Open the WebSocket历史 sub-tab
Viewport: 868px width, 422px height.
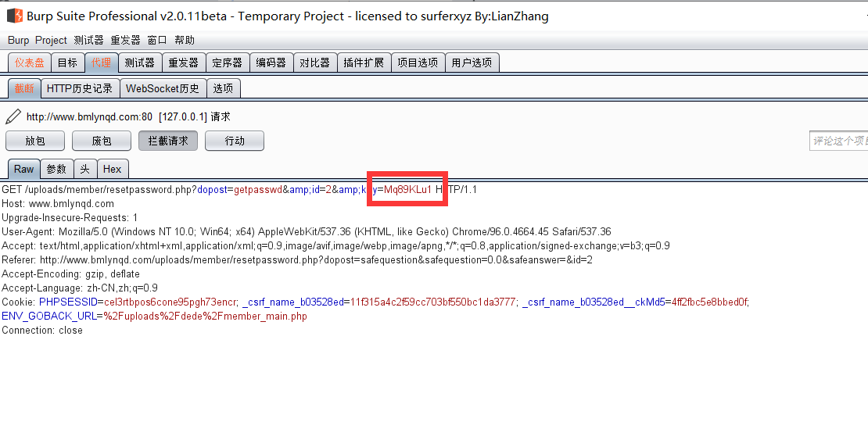[162, 88]
